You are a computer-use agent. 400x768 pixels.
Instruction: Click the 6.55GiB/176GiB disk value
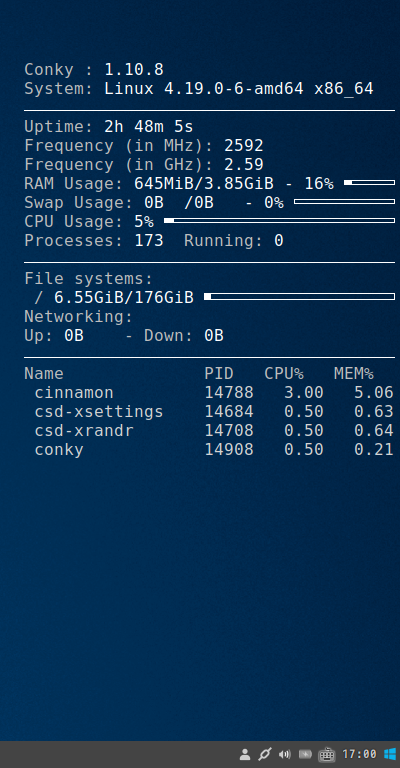click(124, 297)
